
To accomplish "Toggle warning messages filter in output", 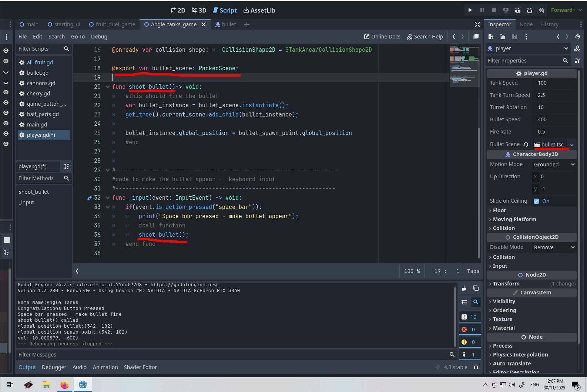I will tap(469, 342).
